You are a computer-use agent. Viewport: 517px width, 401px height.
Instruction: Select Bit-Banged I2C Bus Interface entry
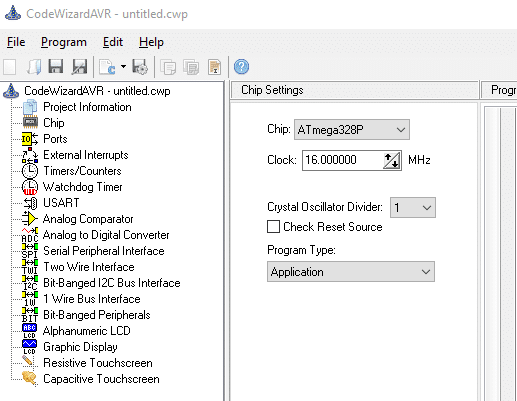tap(112, 283)
